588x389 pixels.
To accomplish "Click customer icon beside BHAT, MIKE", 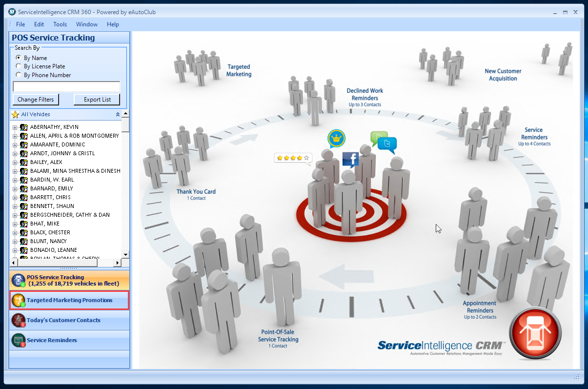I will (x=23, y=224).
